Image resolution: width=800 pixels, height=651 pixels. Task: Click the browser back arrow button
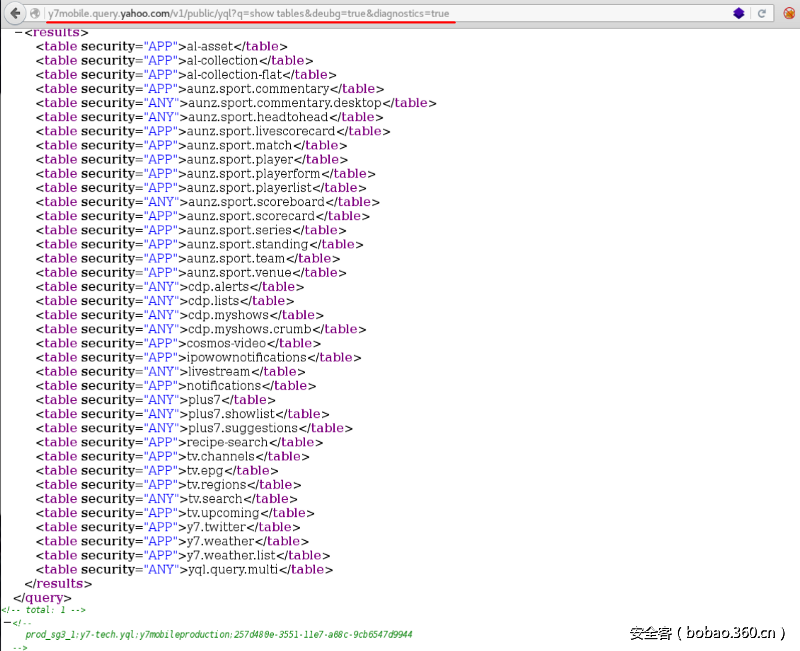click(15, 13)
